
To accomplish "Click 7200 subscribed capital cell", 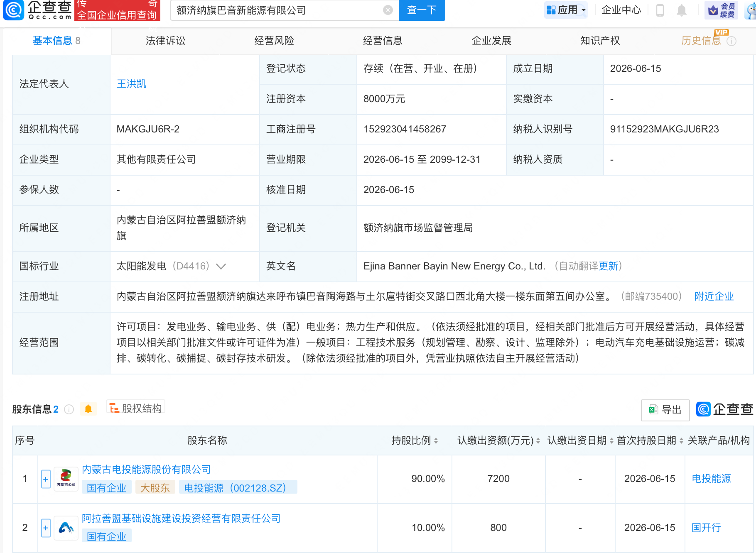I will [x=498, y=479].
